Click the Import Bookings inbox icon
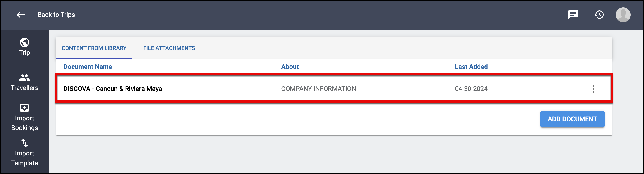Viewport: 644px width, 174px height. tap(25, 108)
